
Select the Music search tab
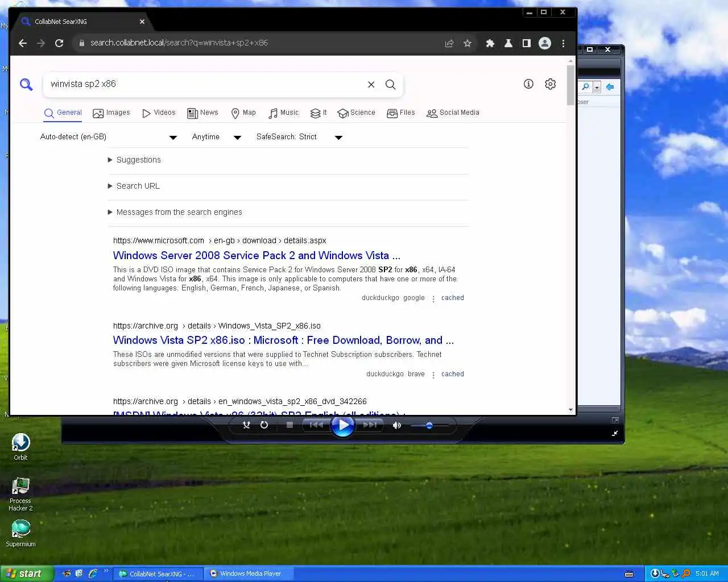[x=283, y=113]
